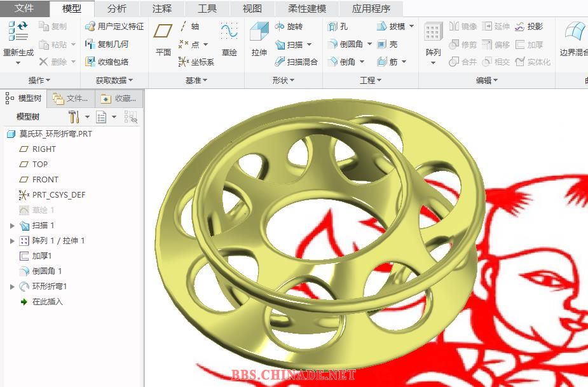The image size is (588, 387).
Task: Open the 工程 group dropdown
Action: coord(371,80)
